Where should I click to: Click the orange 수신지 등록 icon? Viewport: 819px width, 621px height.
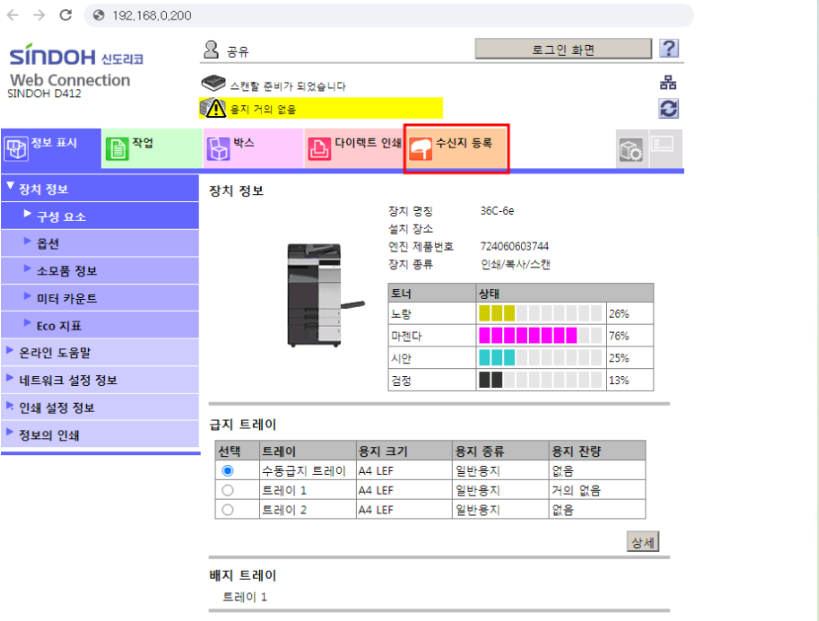(x=420, y=149)
